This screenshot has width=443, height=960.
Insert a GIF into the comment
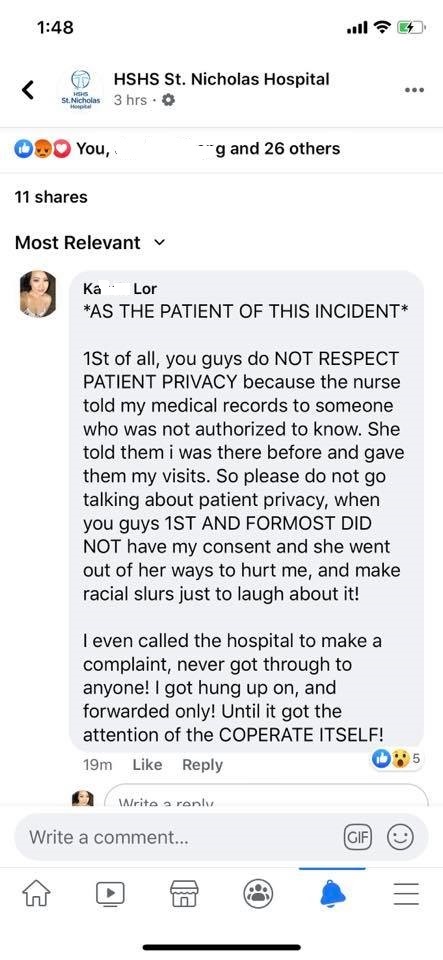(x=359, y=837)
